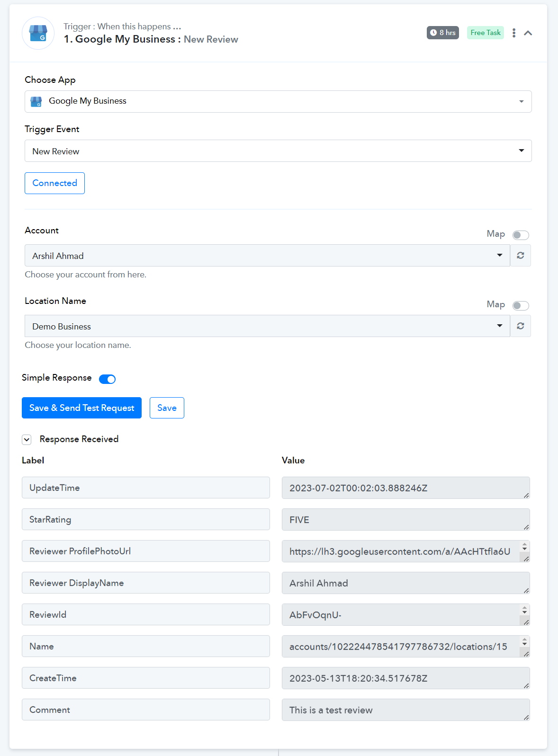Click the scroll stepper in the Name value
Screen dimensions: 558x756
[524, 641]
